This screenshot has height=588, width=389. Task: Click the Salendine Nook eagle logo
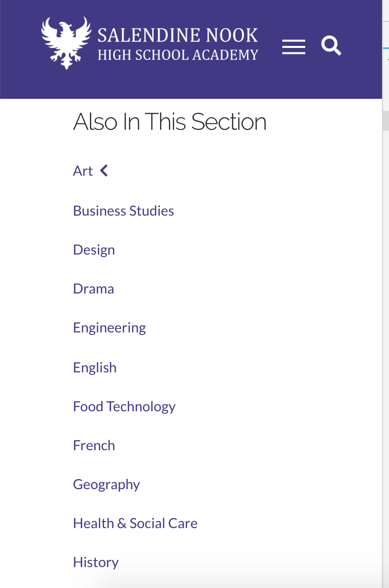tap(66, 42)
